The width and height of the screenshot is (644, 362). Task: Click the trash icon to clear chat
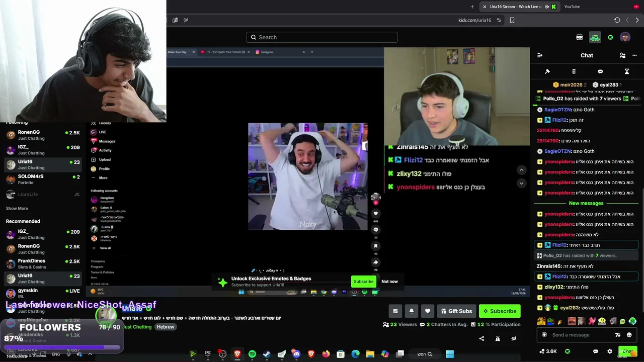(x=574, y=71)
